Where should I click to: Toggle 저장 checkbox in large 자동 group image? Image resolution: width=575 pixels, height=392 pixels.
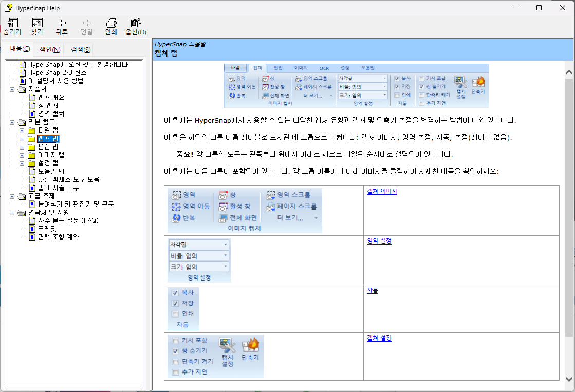tap(175, 303)
